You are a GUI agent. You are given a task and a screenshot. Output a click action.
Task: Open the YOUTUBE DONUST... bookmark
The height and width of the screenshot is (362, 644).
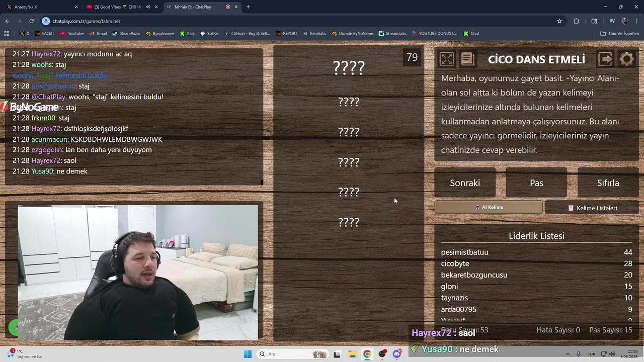click(434, 34)
